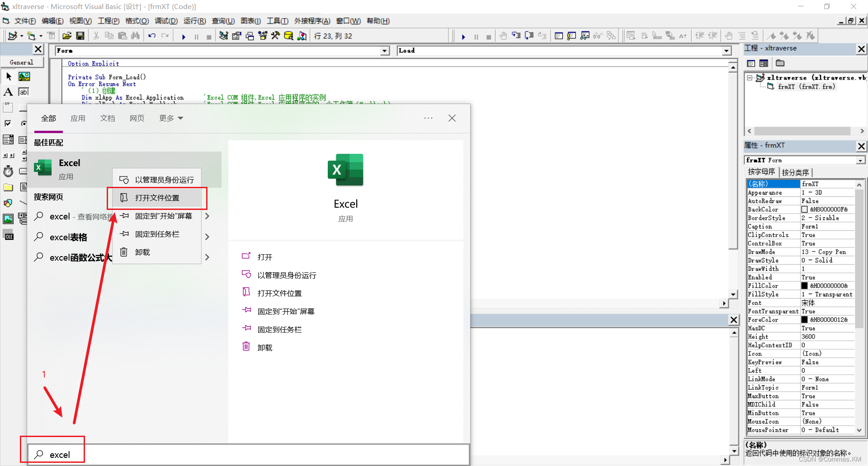This screenshot has height=466, width=868.
Task: Click 卸载 in Excel details pane
Action: pyautogui.click(x=265, y=347)
